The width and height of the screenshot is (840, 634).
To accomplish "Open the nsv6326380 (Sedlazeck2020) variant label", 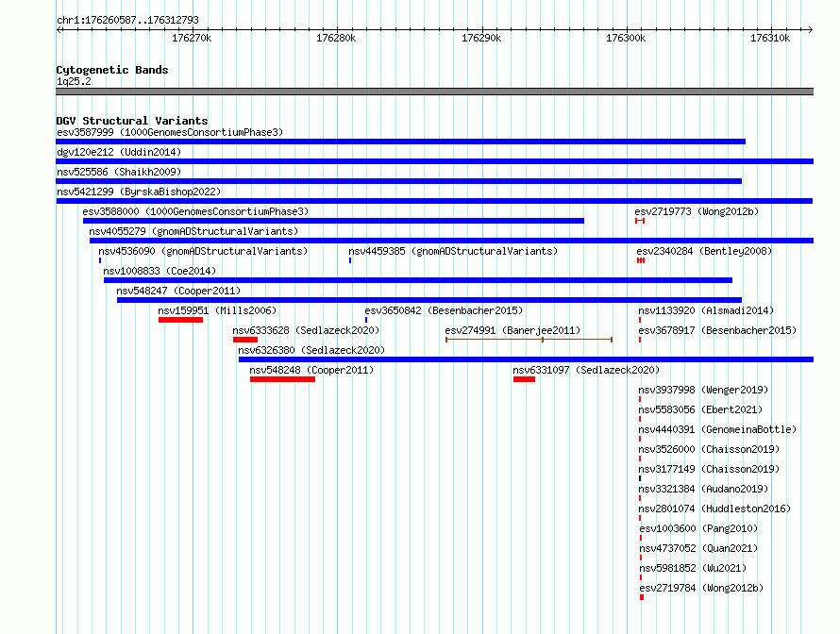I will [311, 350].
